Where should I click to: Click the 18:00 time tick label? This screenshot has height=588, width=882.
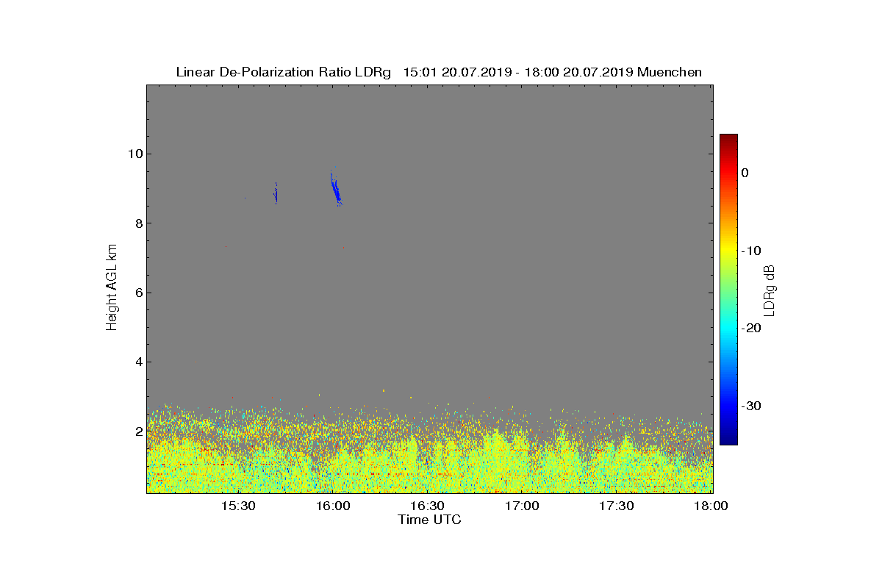click(x=711, y=506)
